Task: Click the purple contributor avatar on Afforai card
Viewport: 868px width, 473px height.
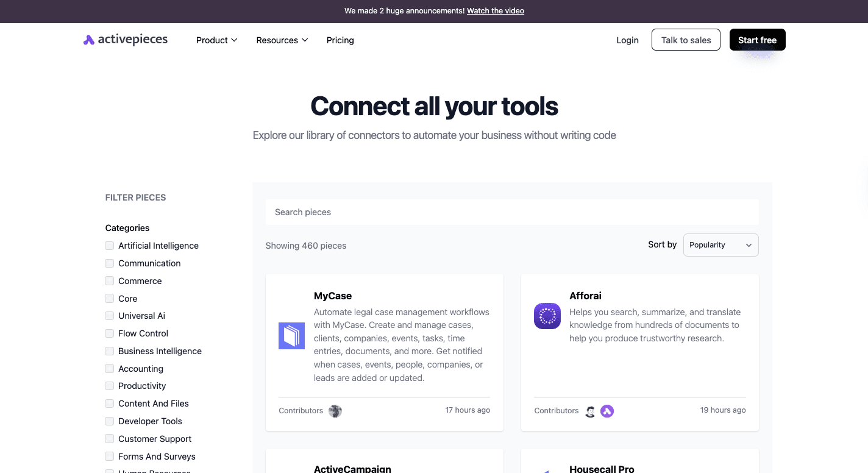Action: [x=607, y=411]
